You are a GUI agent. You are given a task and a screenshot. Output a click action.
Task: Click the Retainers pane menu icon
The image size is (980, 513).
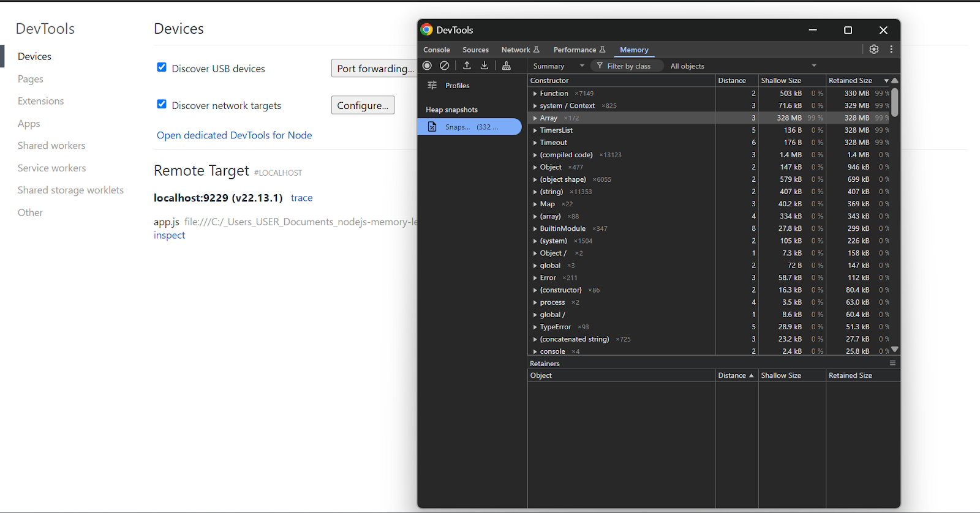892,363
